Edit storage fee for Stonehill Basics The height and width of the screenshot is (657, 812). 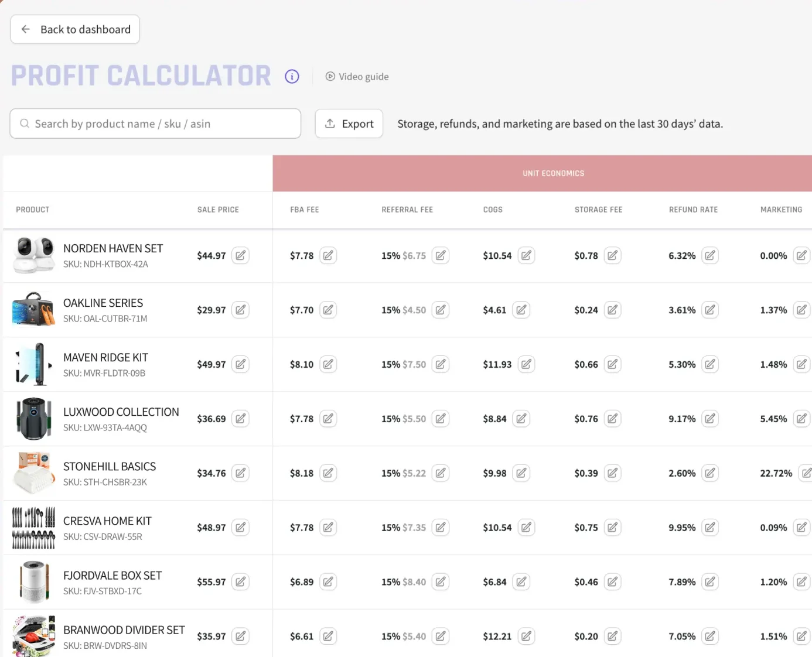point(612,473)
